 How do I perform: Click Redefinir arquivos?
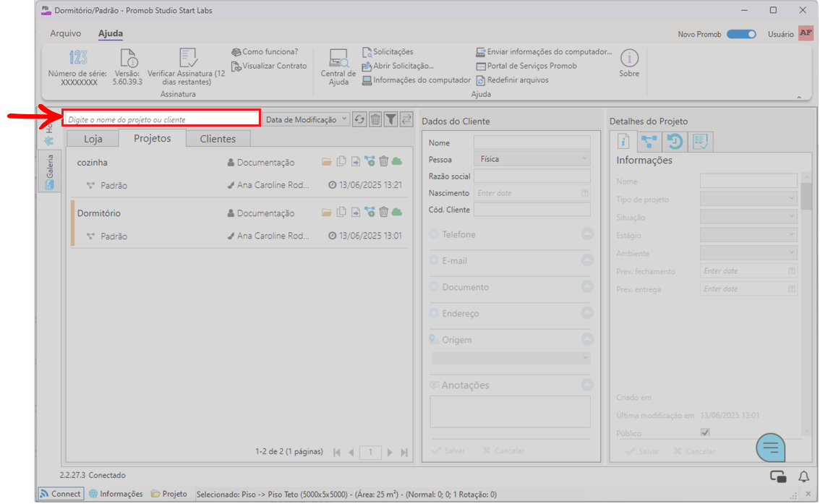click(513, 80)
